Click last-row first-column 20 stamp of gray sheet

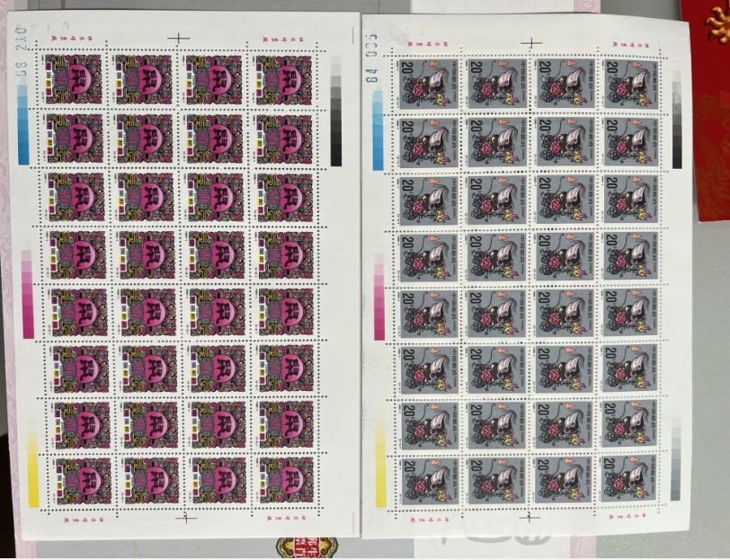tap(429, 480)
